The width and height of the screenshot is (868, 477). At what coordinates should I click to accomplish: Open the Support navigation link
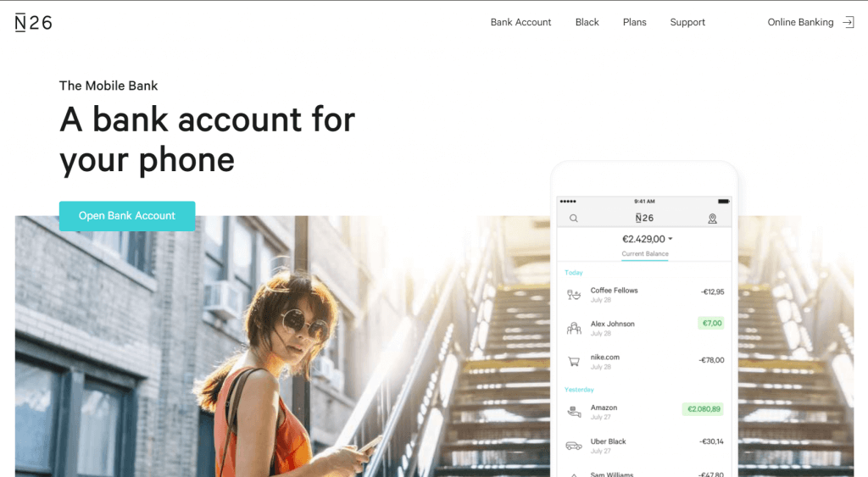tap(687, 22)
